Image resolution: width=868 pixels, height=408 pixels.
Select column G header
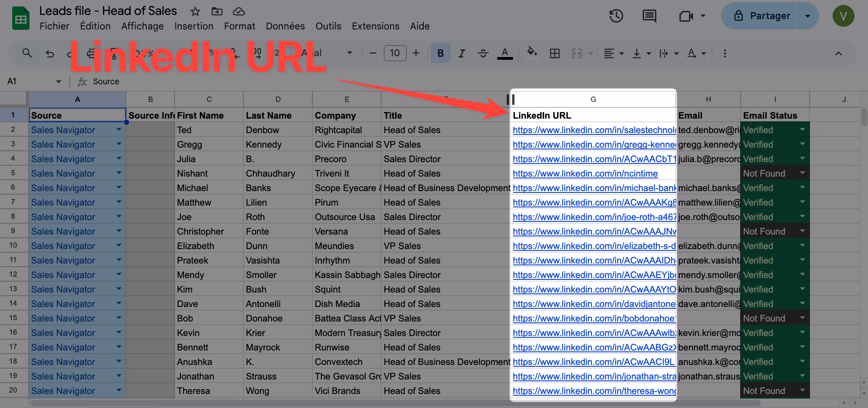click(593, 99)
